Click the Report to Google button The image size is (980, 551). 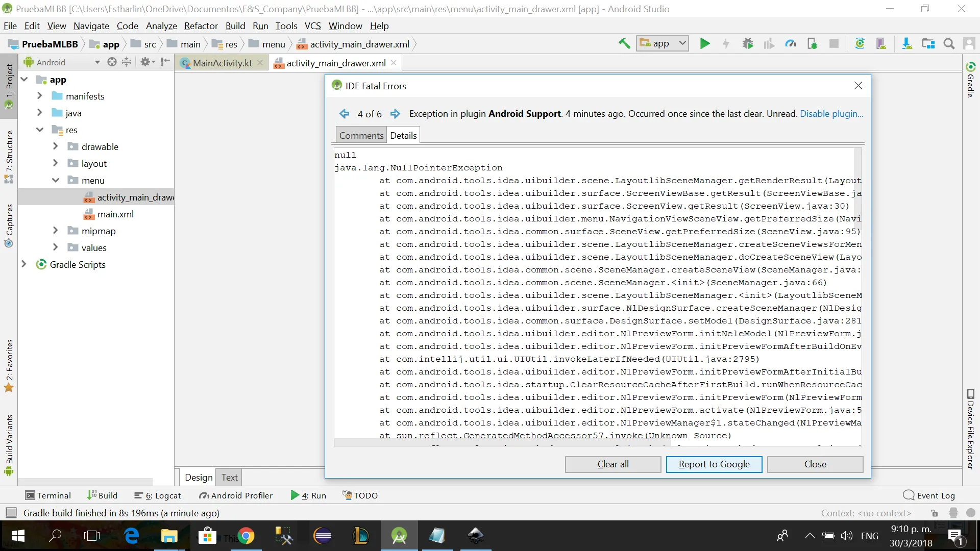[714, 464]
